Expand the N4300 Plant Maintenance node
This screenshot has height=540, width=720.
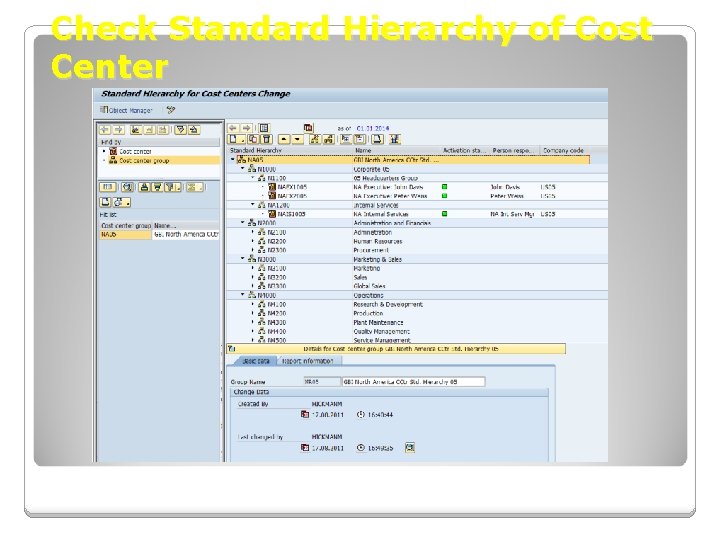point(253,322)
